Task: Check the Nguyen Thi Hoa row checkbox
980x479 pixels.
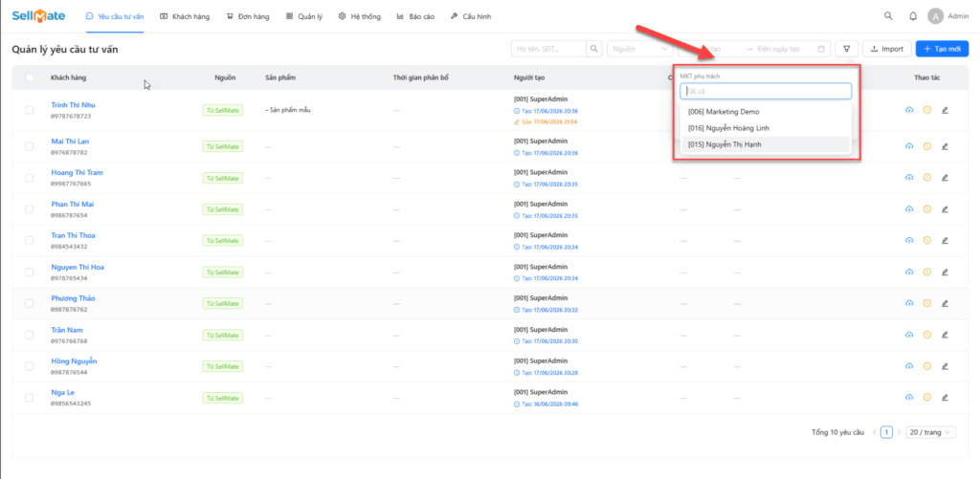Action: tap(30, 272)
